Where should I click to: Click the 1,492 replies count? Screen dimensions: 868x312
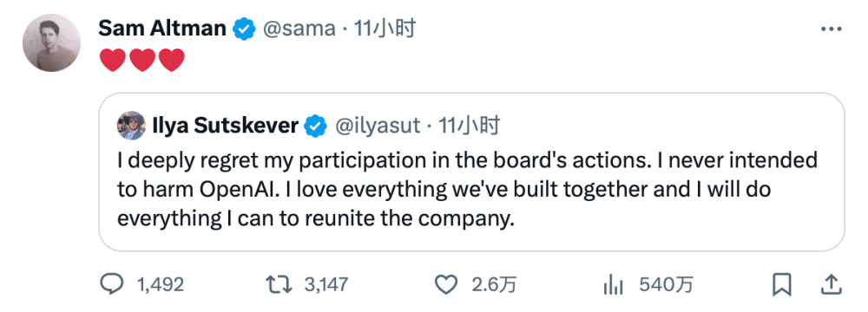[x=160, y=285]
